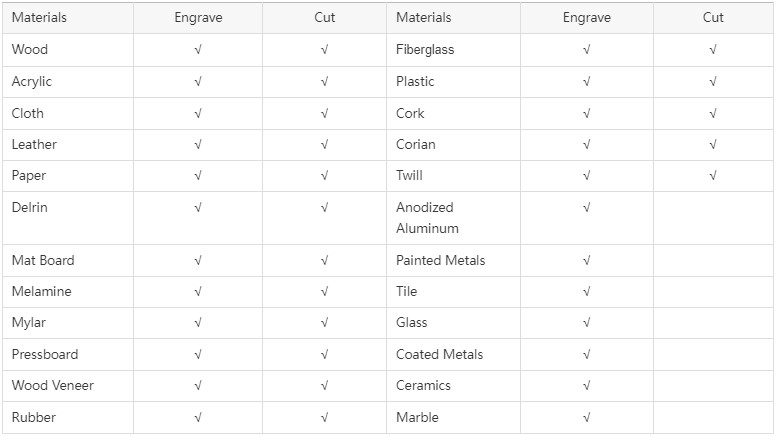Select the Mat Board cell
The width and height of the screenshot is (777, 437).
[68, 261]
